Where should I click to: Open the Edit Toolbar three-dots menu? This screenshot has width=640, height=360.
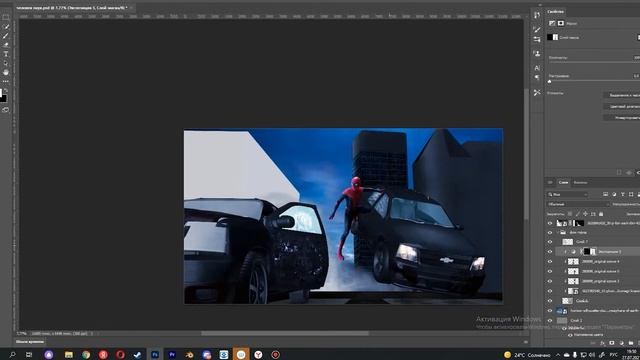[6, 81]
